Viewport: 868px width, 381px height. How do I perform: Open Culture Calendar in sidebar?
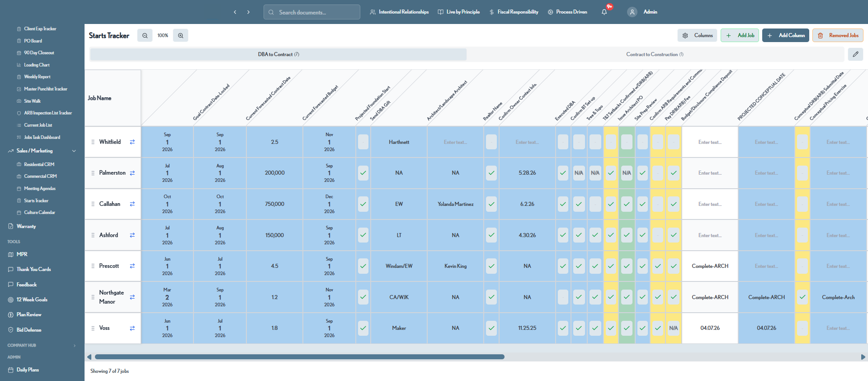[39, 213]
